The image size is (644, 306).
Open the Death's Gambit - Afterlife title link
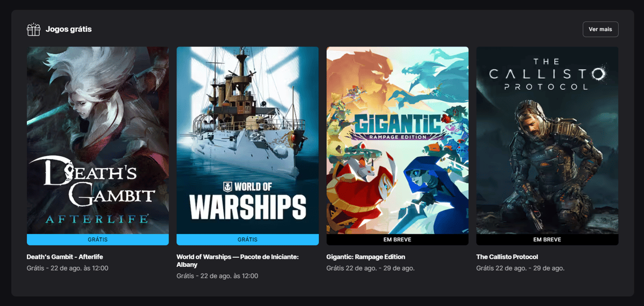[x=65, y=257]
